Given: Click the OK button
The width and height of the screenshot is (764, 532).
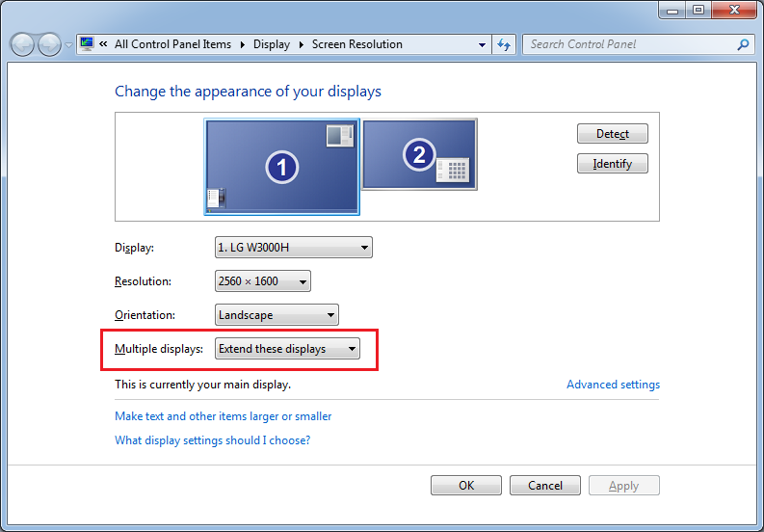Looking at the screenshot, I should click(x=465, y=485).
